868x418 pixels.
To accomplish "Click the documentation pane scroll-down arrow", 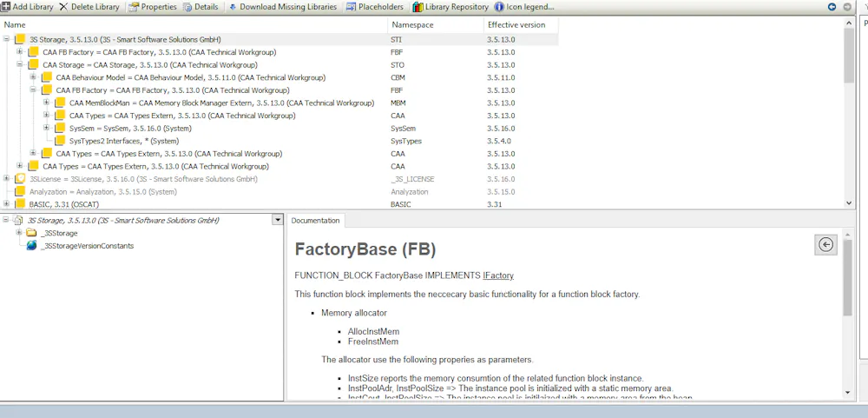I will click(847, 393).
